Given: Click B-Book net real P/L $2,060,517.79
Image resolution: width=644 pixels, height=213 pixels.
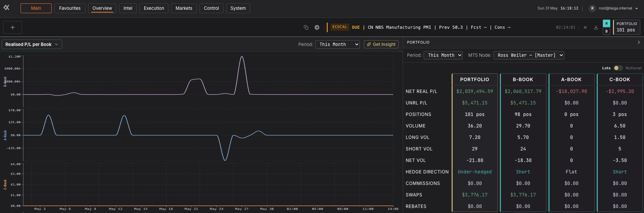Looking at the screenshot, I should click(523, 91).
